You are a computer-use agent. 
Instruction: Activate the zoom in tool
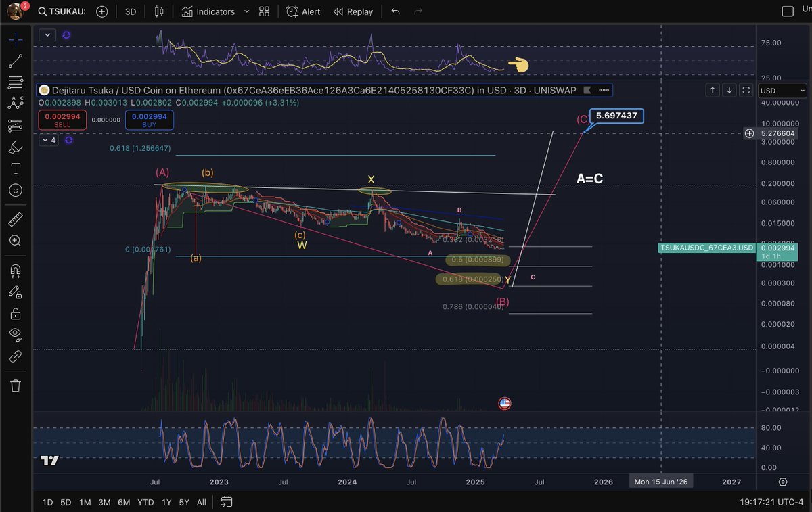click(16, 241)
